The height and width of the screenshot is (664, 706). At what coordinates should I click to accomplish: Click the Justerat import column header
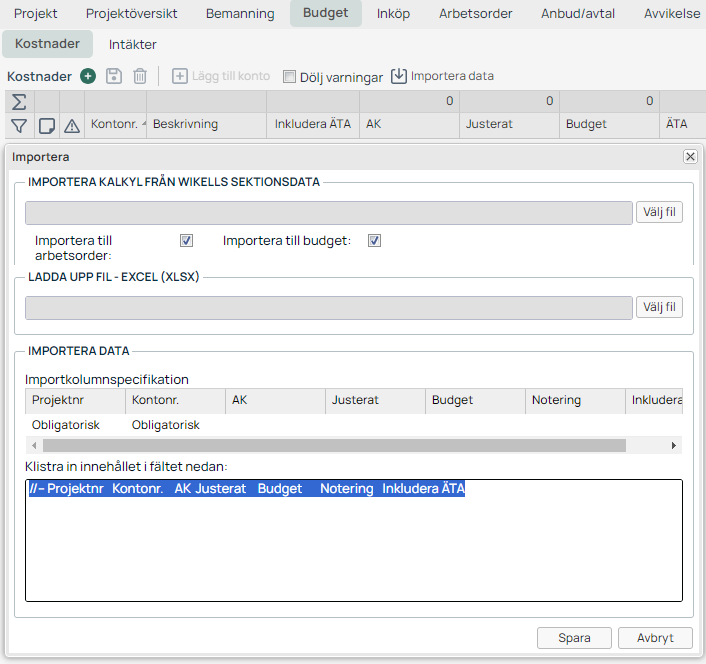pos(375,400)
